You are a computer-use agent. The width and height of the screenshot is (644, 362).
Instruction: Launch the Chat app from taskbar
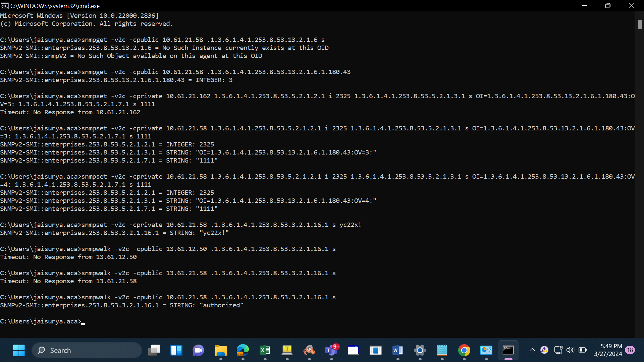[198, 350]
